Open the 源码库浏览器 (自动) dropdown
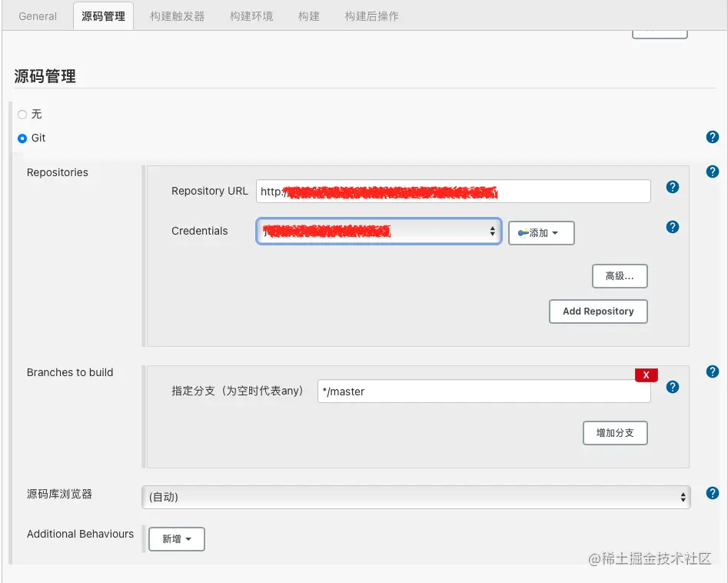The width and height of the screenshot is (728, 583). tap(416, 498)
